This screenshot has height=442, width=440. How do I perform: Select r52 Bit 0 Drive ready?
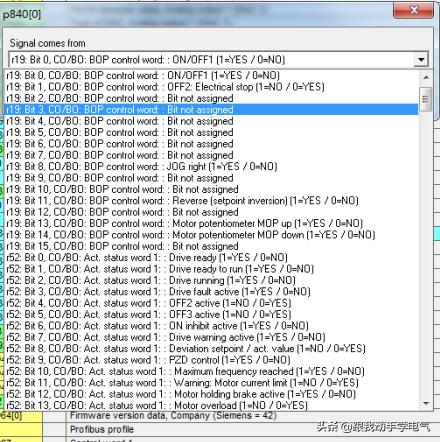pos(211,257)
